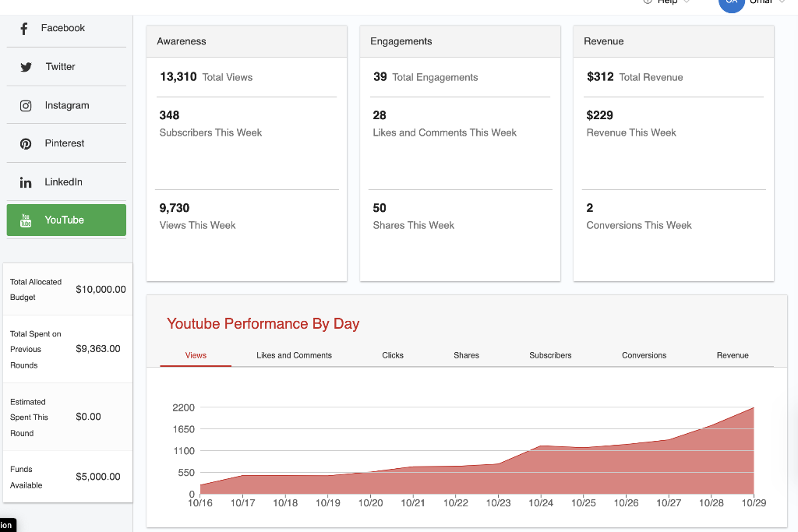798x532 pixels.
Task: Click the Funds Available label
Action: coord(26,477)
